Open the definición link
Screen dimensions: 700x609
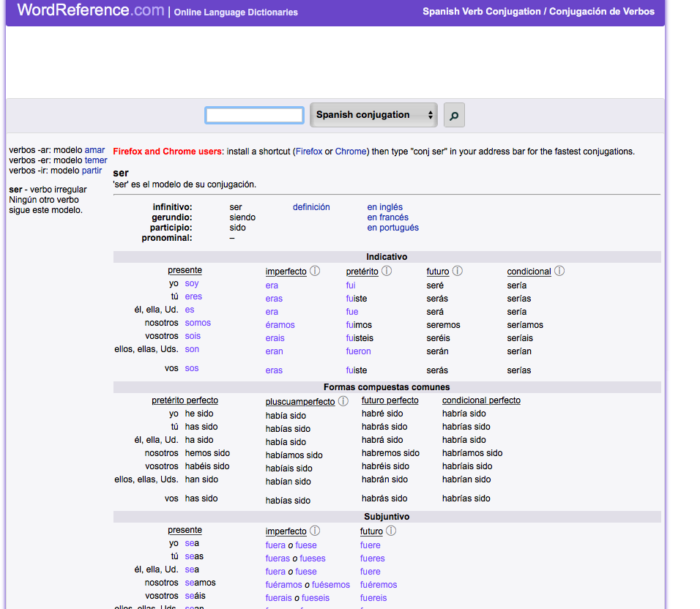pos(311,207)
